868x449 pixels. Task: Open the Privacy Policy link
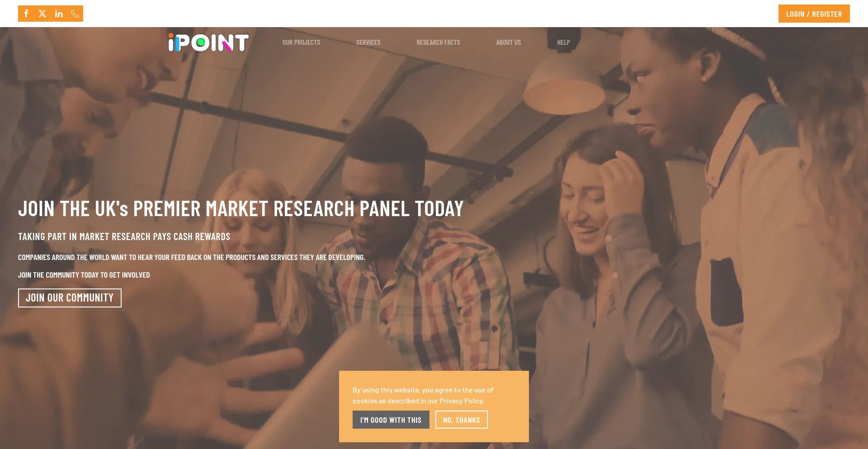461,401
